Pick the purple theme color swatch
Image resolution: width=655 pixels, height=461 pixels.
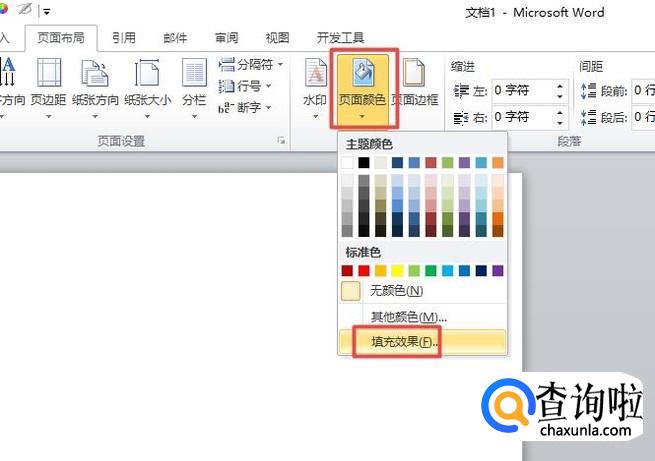pyautogui.click(x=464, y=162)
